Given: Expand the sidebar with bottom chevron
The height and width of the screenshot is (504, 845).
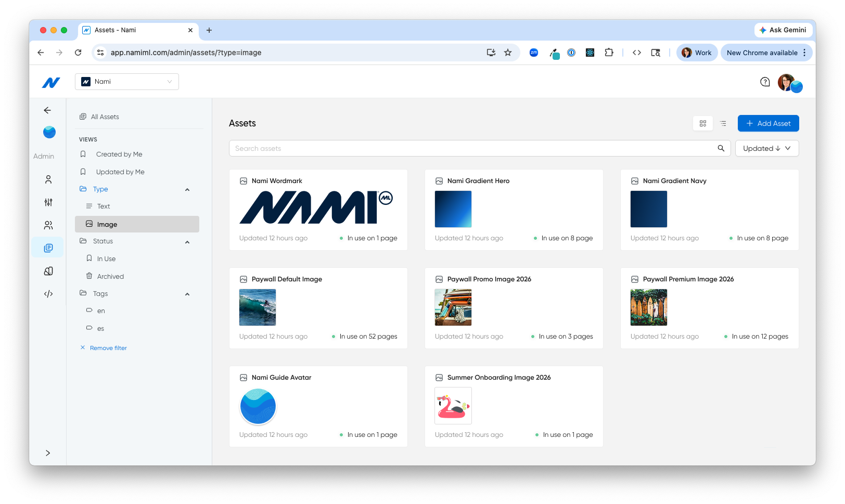Looking at the screenshot, I should tap(48, 453).
